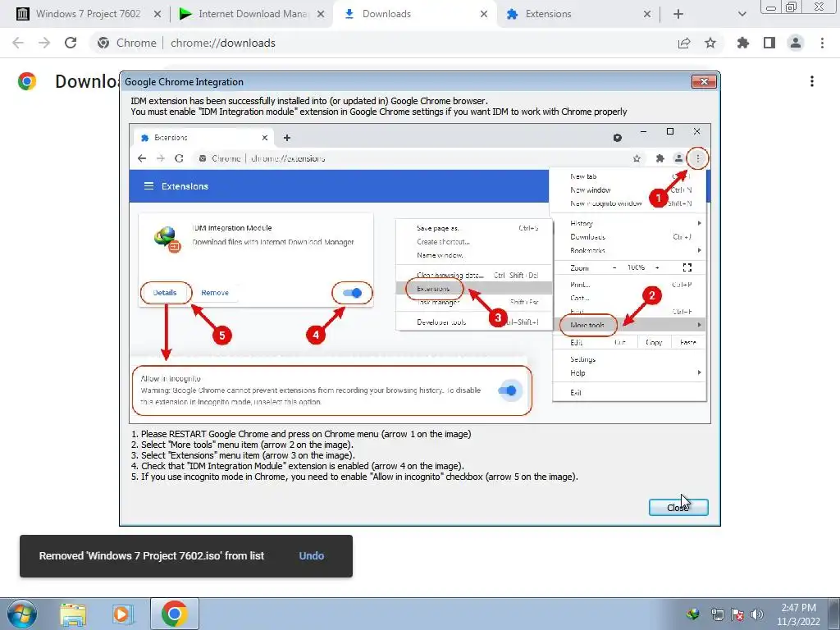Viewport: 840px width, 630px height.
Task: Open the profile avatar menu
Action: pyautogui.click(x=796, y=43)
